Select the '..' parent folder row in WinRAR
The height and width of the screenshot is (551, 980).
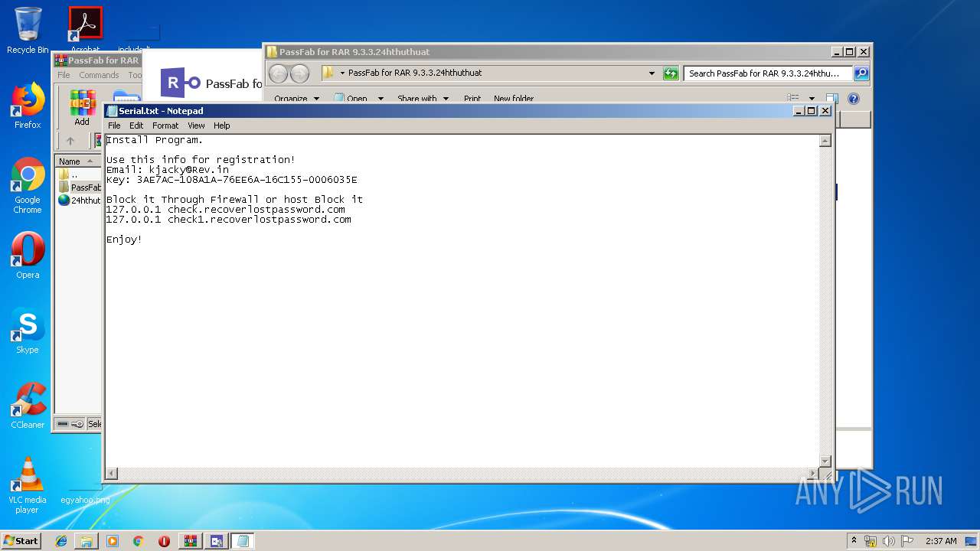pyautogui.click(x=79, y=174)
